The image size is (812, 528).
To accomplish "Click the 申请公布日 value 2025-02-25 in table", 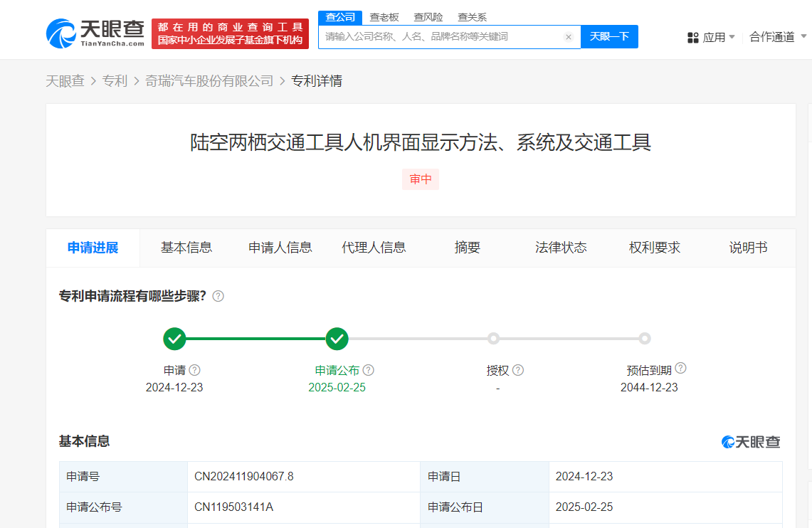I will pos(584,507).
